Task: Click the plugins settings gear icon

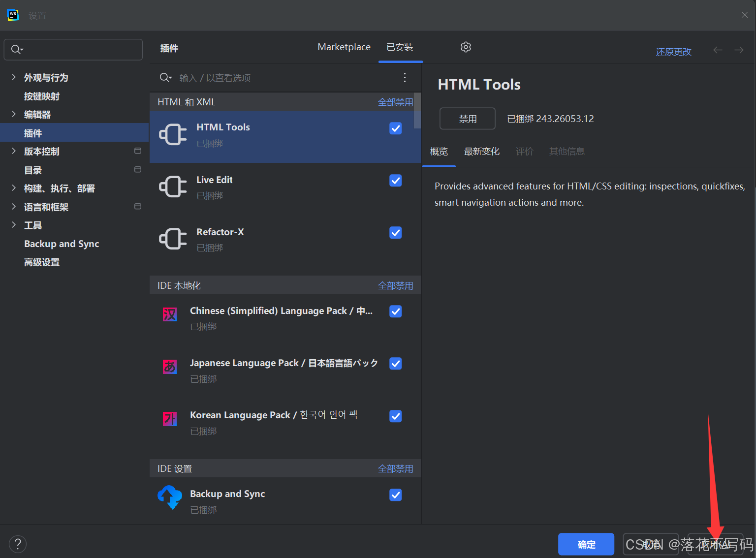Action: pyautogui.click(x=466, y=47)
